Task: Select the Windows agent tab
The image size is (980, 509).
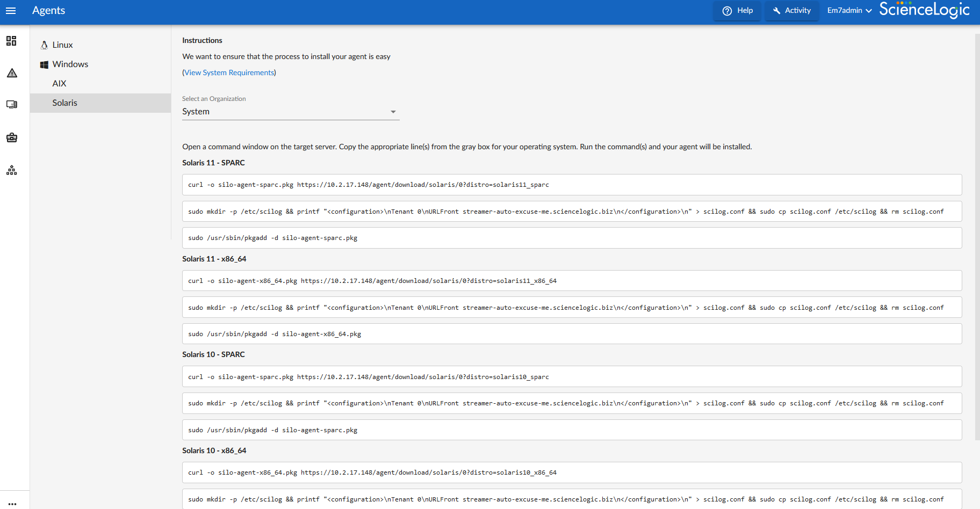Action: point(70,64)
